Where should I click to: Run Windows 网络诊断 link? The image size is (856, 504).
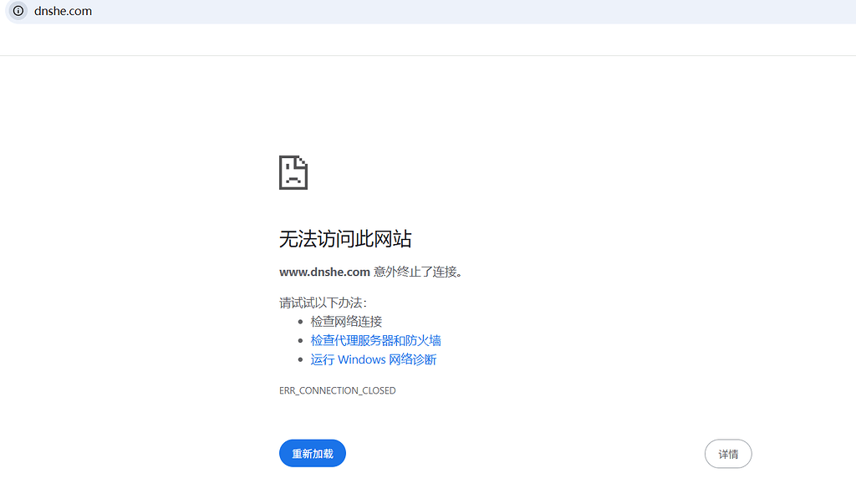[x=374, y=360]
